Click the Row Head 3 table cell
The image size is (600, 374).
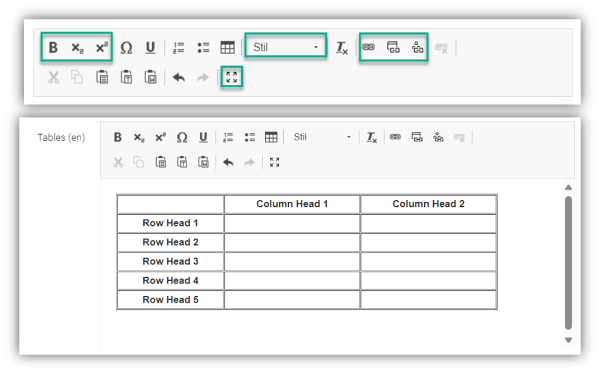[170, 261]
